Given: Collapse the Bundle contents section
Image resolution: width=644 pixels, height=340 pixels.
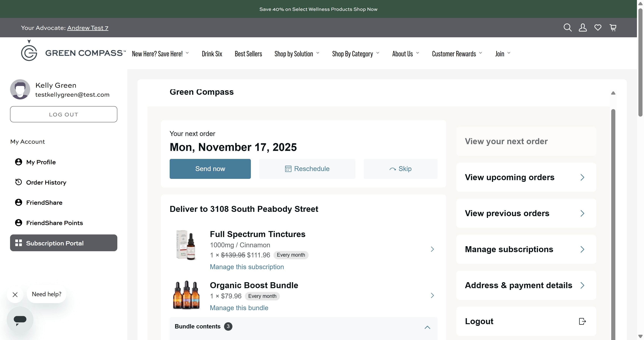Looking at the screenshot, I should pos(427,327).
